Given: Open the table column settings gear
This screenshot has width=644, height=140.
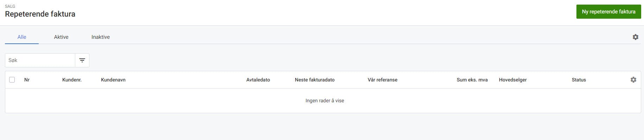Looking at the screenshot, I should (x=633, y=80).
